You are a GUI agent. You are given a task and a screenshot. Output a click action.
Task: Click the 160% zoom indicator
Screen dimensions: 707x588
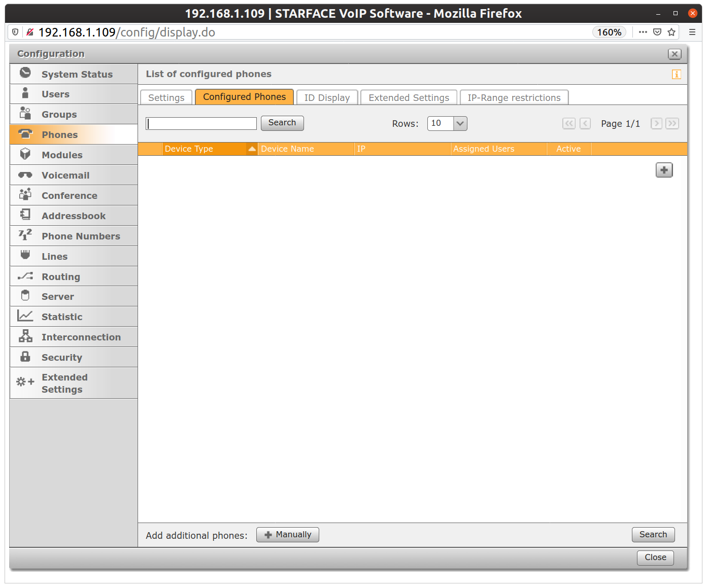pyautogui.click(x=609, y=32)
